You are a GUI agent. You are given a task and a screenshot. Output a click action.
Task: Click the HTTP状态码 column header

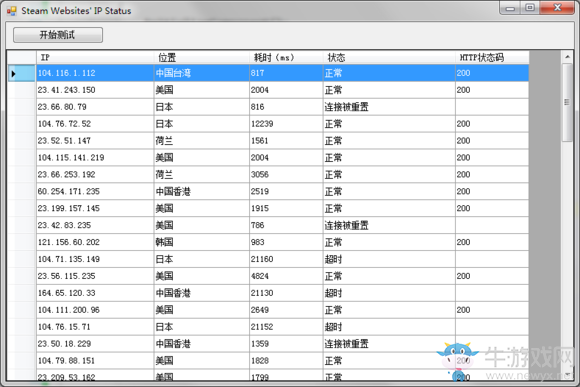(492, 57)
